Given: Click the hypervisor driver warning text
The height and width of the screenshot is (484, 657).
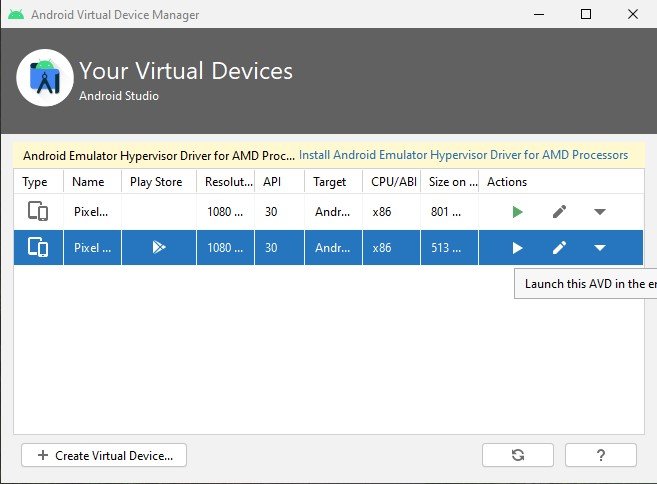Looking at the screenshot, I should (159, 156).
